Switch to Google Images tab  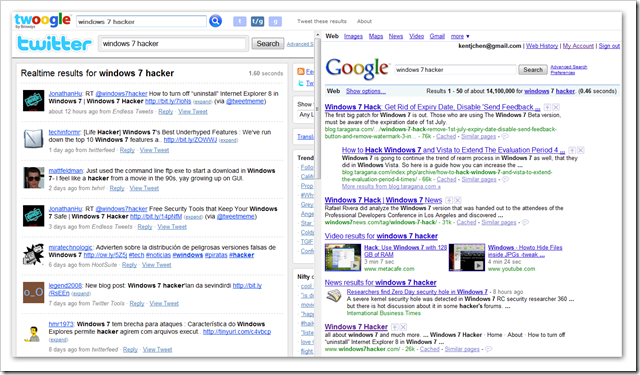tap(353, 36)
